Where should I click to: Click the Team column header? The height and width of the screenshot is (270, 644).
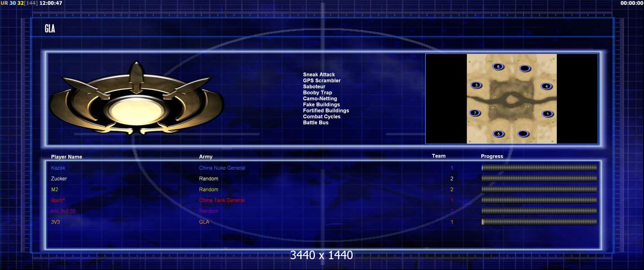439,156
